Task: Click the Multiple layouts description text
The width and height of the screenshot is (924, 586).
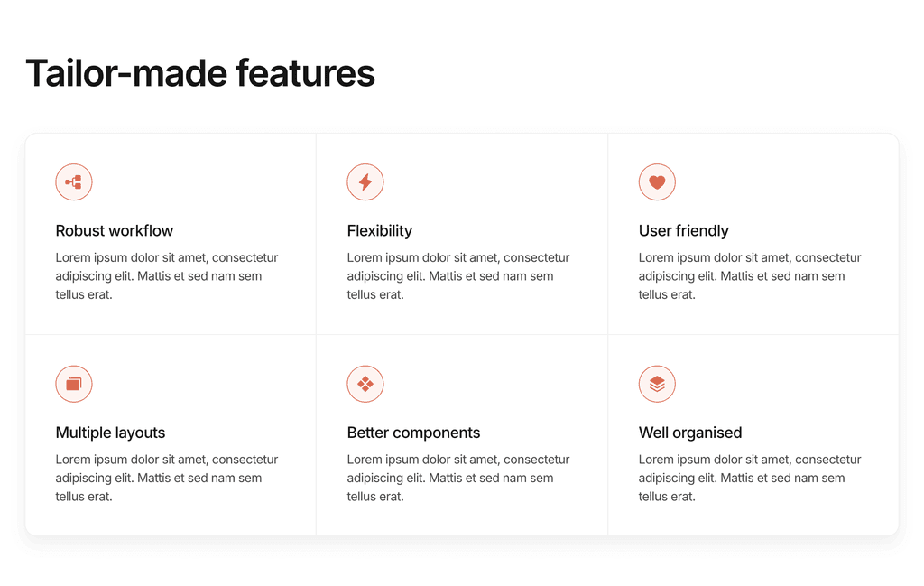Action: [166, 478]
